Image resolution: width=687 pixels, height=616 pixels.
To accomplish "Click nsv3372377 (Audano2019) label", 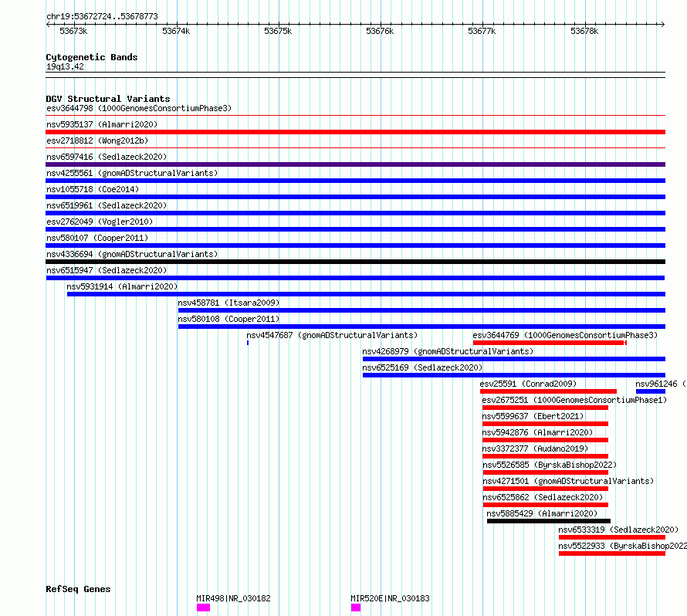I will point(535,448).
